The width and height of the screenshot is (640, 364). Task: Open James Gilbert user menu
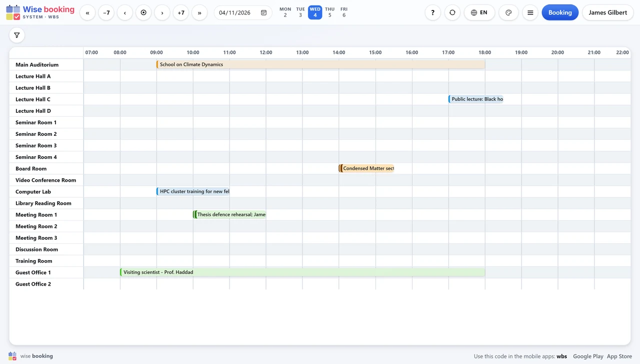(x=607, y=12)
